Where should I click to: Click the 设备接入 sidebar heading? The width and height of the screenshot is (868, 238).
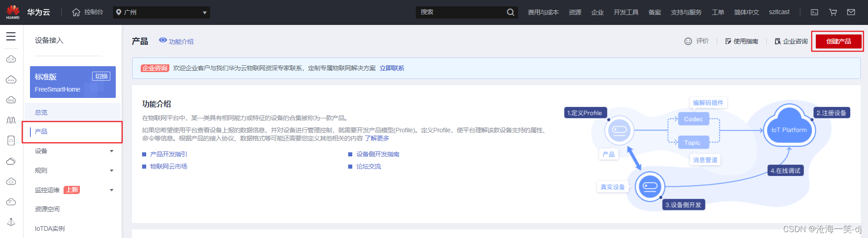(x=49, y=40)
